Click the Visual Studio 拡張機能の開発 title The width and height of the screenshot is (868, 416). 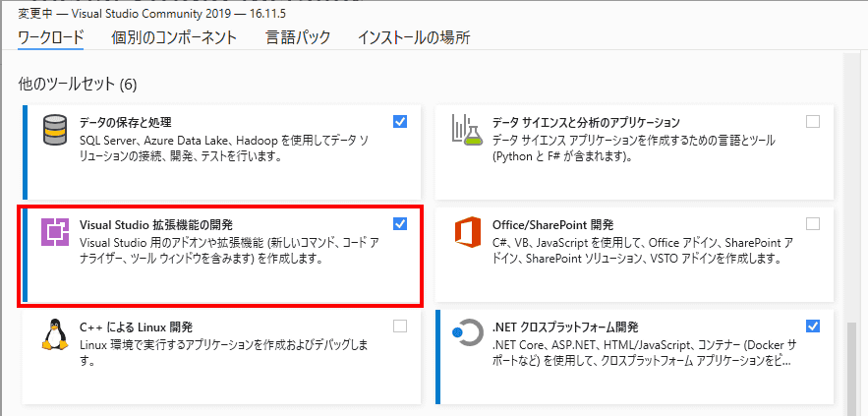click(x=156, y=224)
